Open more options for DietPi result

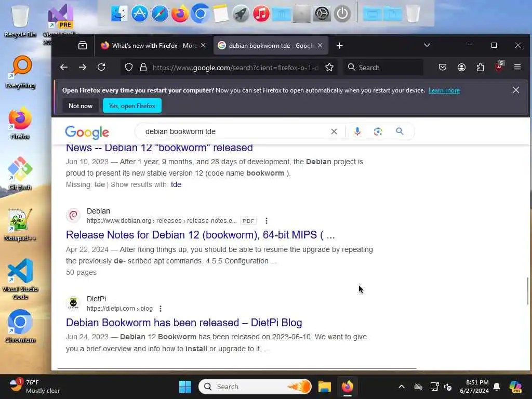click(161, 309)
